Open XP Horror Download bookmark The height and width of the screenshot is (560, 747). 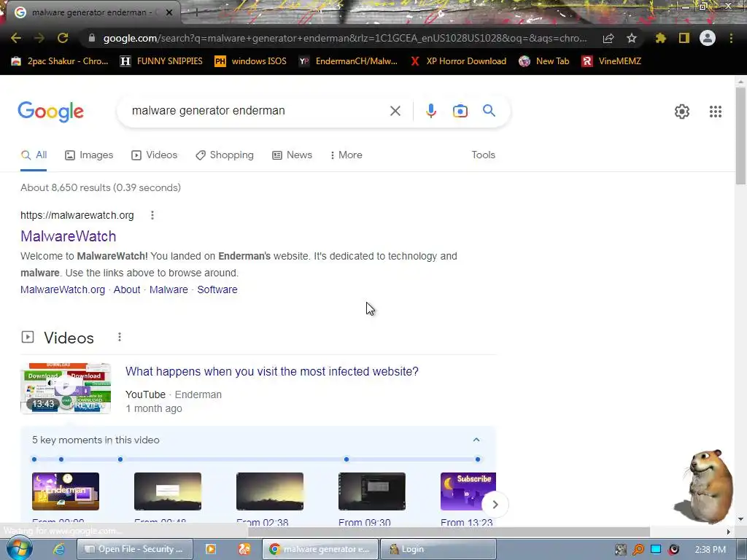tap(458, 61)
